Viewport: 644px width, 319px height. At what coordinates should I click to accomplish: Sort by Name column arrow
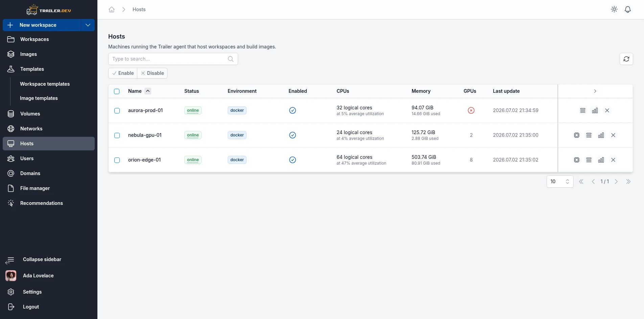[148, 91]
